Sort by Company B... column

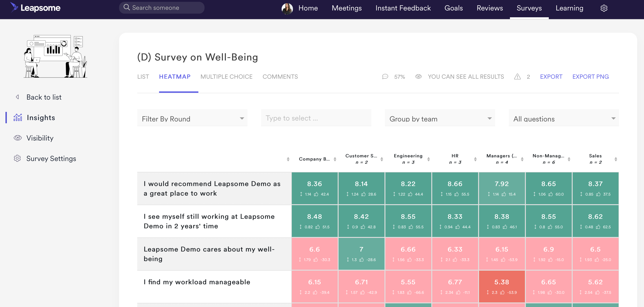point(335,159)
